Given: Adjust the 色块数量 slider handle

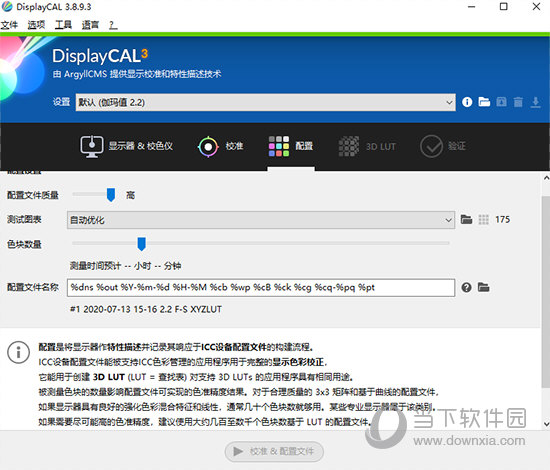Looking at the screenshot, I should tap(142, 244).
